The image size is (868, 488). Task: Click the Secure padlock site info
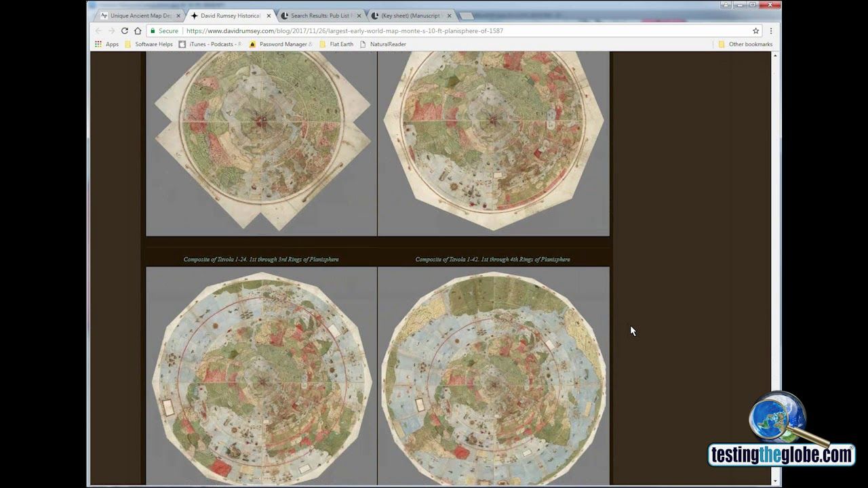point(164,31)
